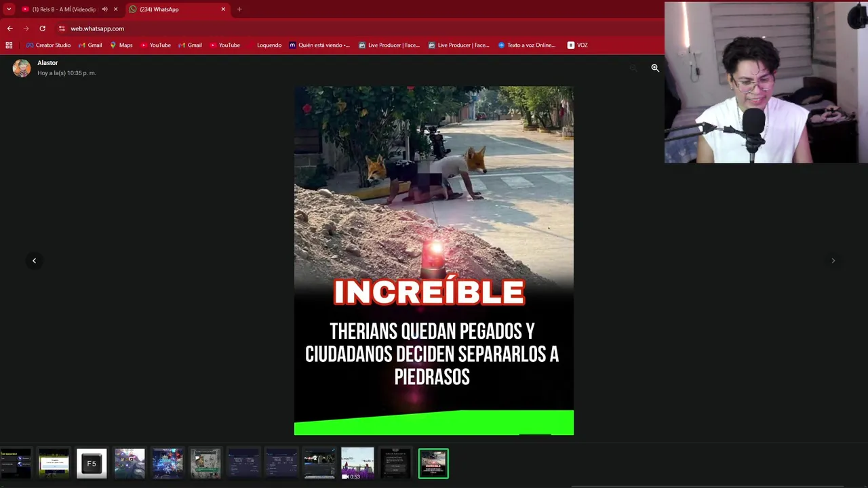868x488 pixels.
Task: Open the YouTube bookmark right of Maps
Action: [x=156, y=45]
